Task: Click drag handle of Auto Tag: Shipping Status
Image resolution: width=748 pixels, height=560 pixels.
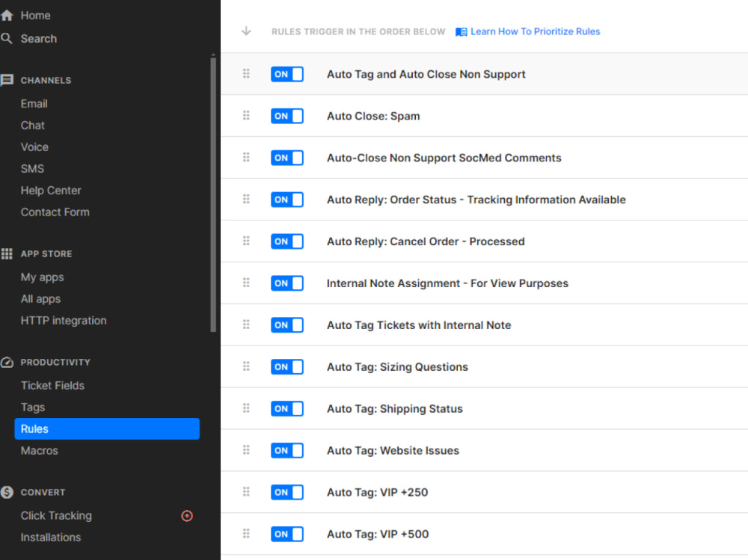Action: (246, 407)
